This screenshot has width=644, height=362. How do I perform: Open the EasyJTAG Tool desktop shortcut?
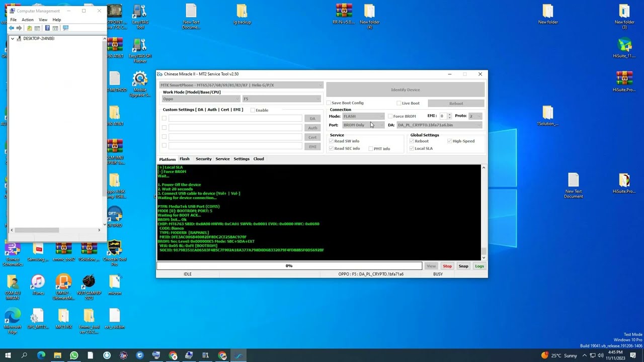tap(140, 17)
